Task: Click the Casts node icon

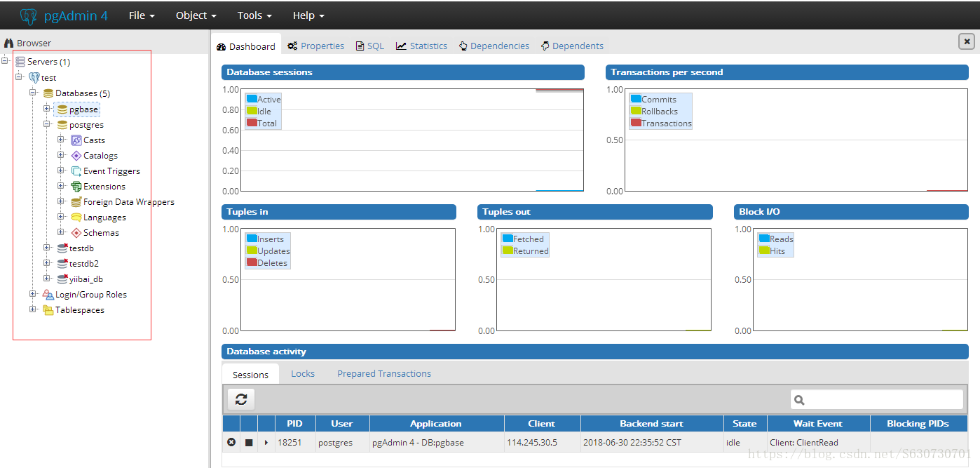Action: (x=76, y=140)
